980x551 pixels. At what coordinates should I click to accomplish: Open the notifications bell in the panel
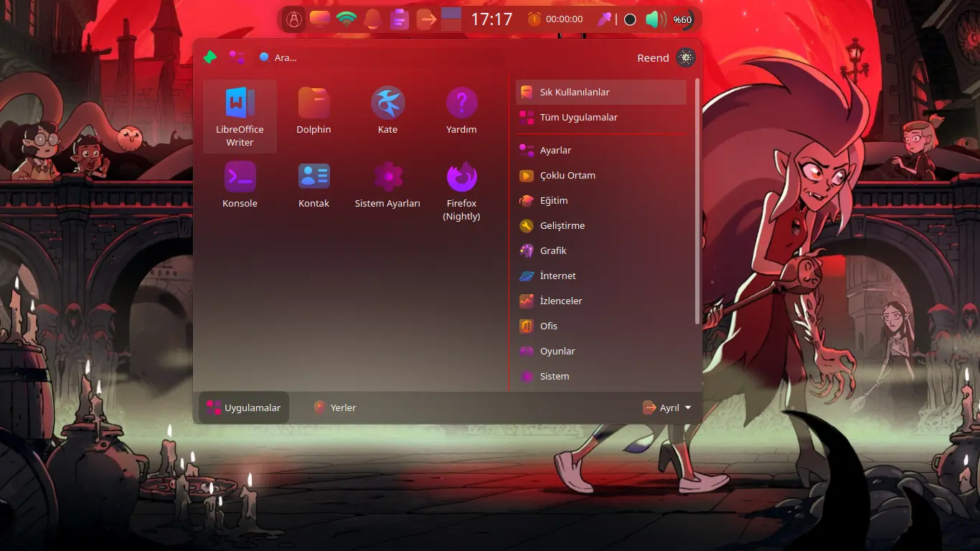click(x=372, y=19)
